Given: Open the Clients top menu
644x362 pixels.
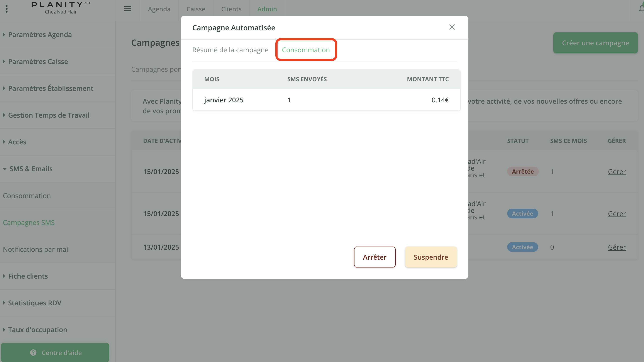Looking at the screenshot, I should pos(231,9).
